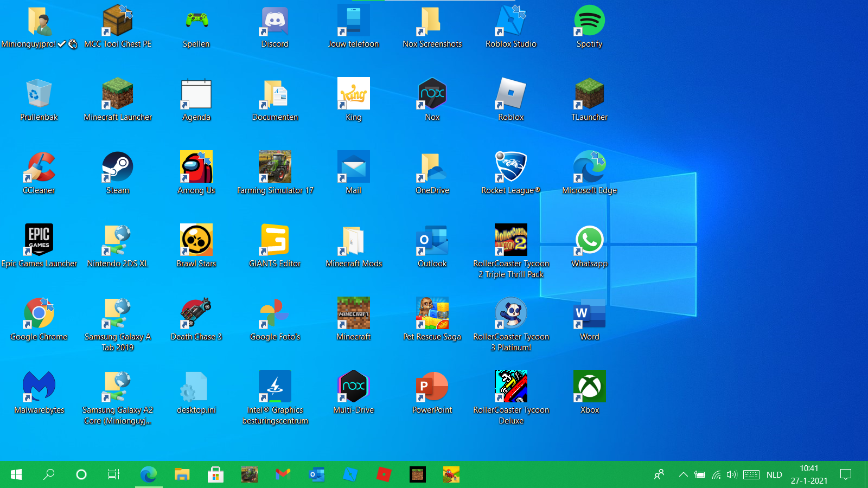Open the Agenda calendar shortcut
Image resolution: width=868 pixels, height=488 pixels.
(196, 100)
